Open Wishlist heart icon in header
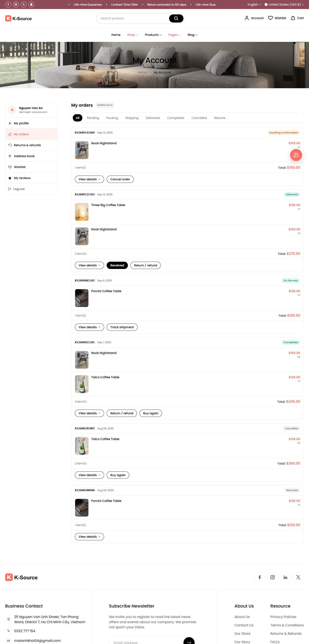The image size is (309, 644). pos(270,18)
